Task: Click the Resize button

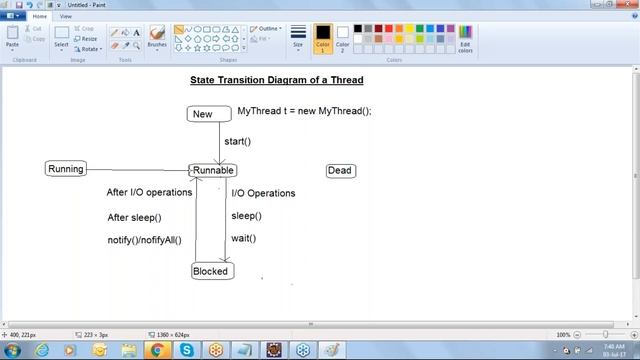Action: pos(86,39)
